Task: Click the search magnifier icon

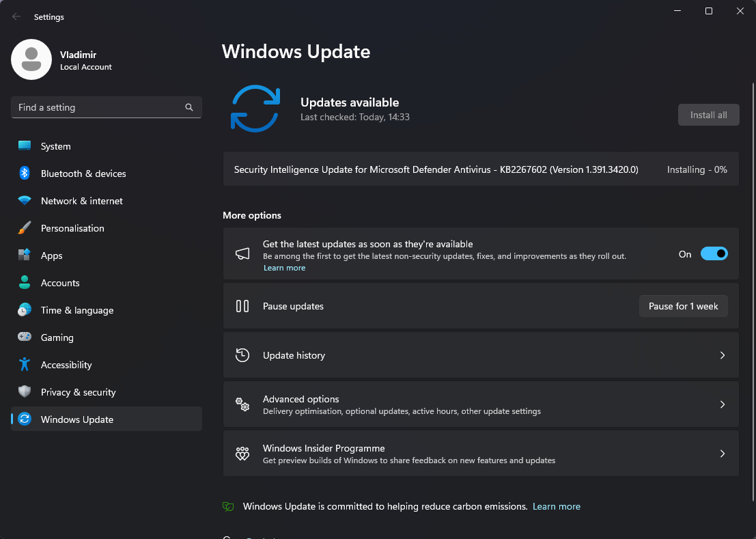Action: (189, 107)
